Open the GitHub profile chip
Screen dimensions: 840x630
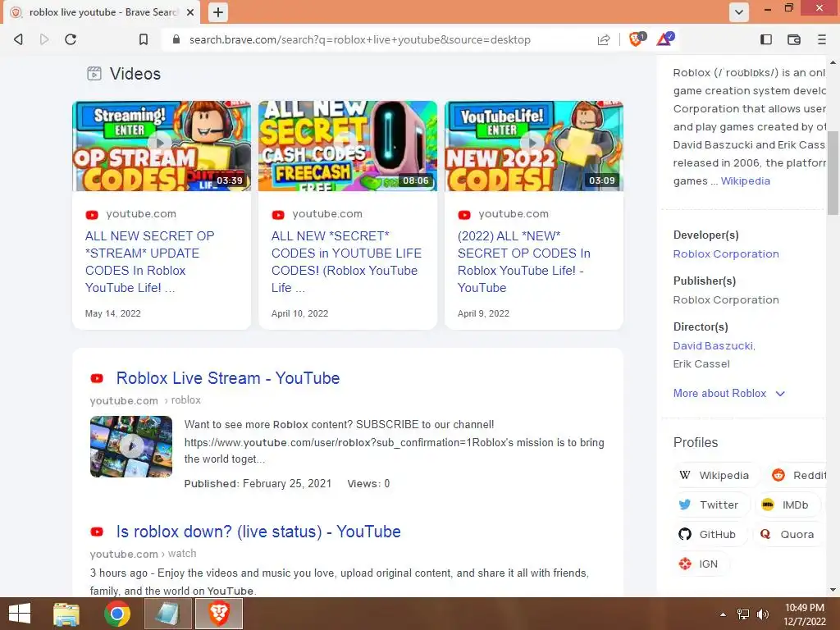coord(709,534)
